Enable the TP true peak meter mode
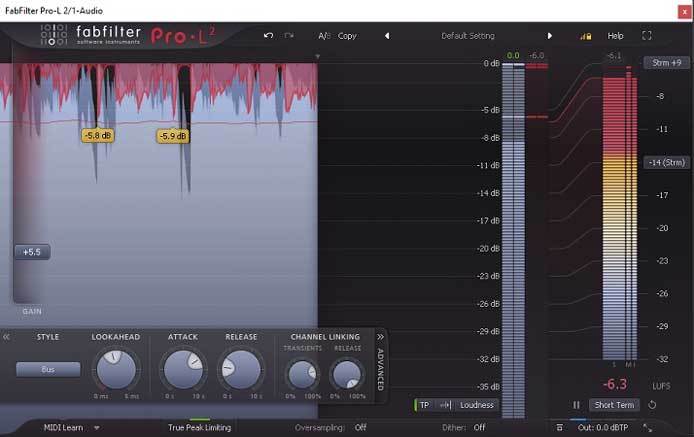The image size is (694, 437). [424, 405]
